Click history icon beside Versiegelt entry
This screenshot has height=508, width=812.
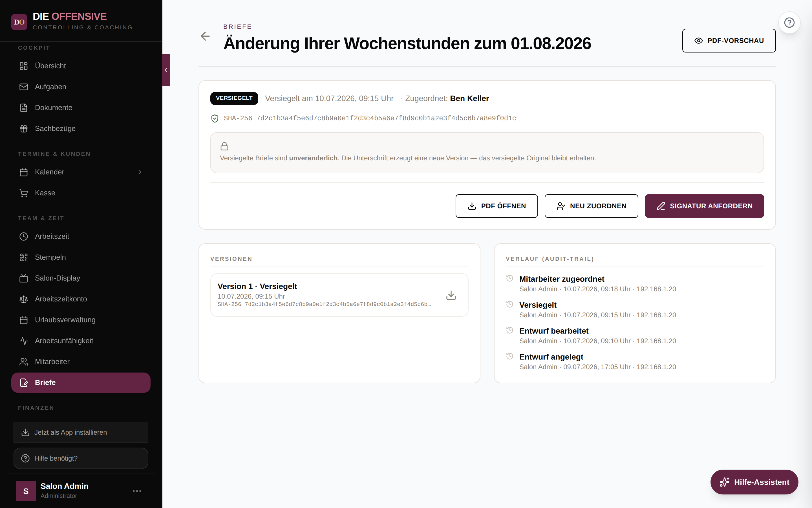pos(510,304)
